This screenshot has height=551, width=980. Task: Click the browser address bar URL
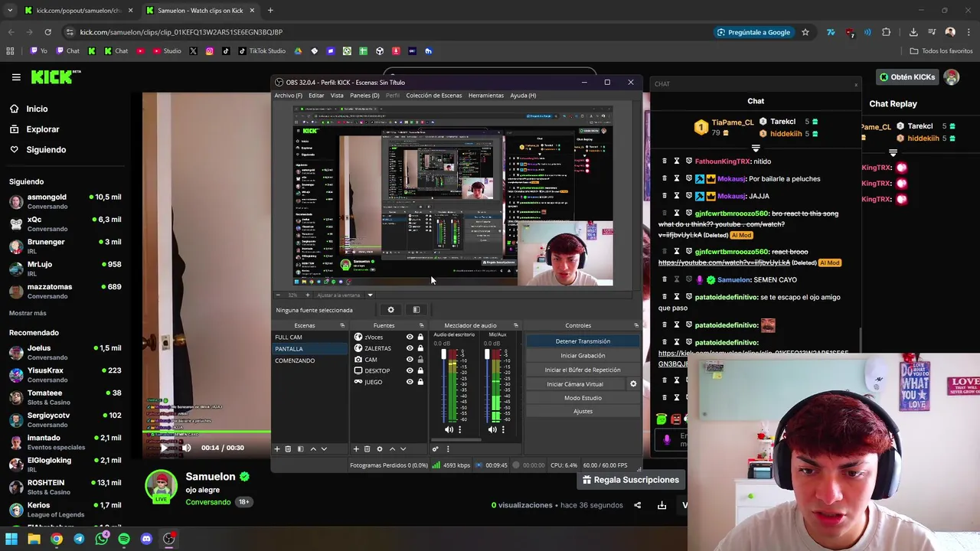click(x=181, y=32)
